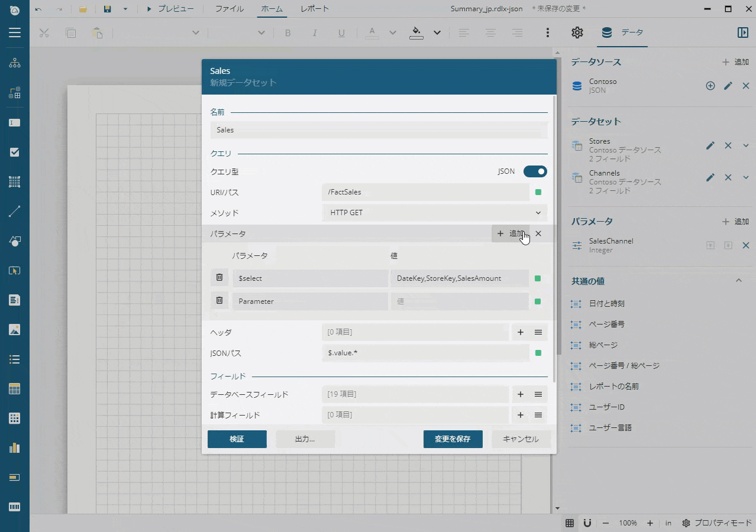Screen dimensions: 756x532
Task: Select the Chart tool in the left toolbox
Action: 14,447
